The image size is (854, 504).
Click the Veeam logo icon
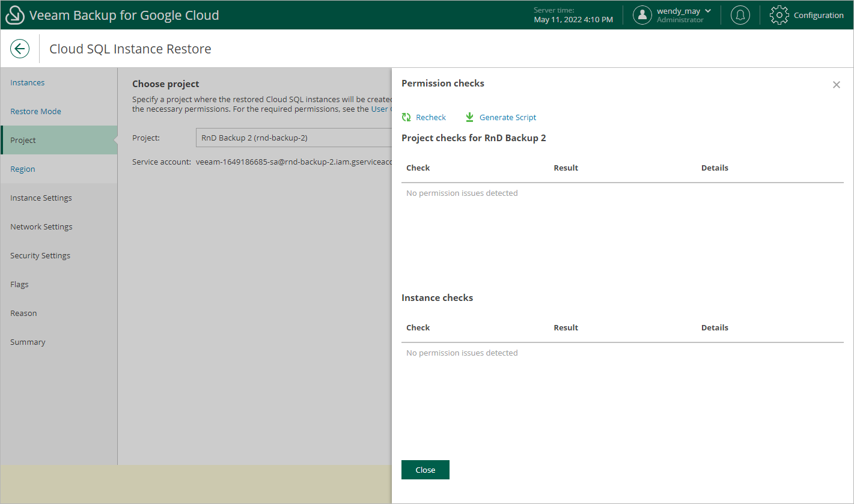tap(15, 15)
